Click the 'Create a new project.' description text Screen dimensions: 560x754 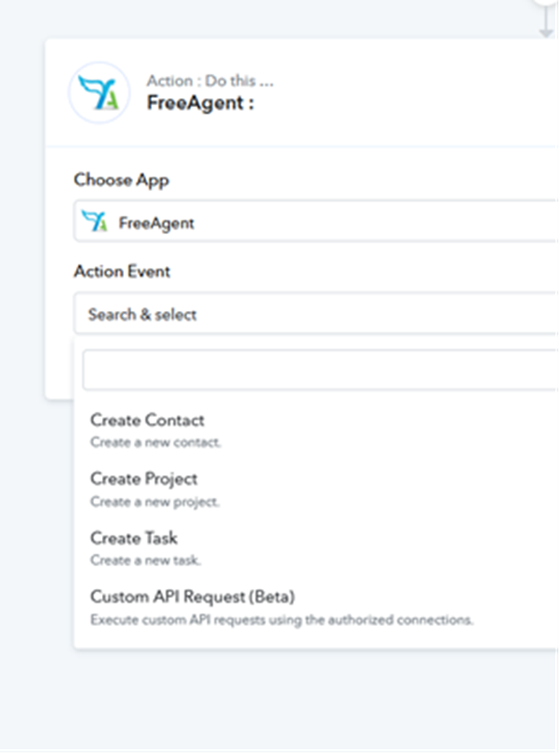coord(154,502)
